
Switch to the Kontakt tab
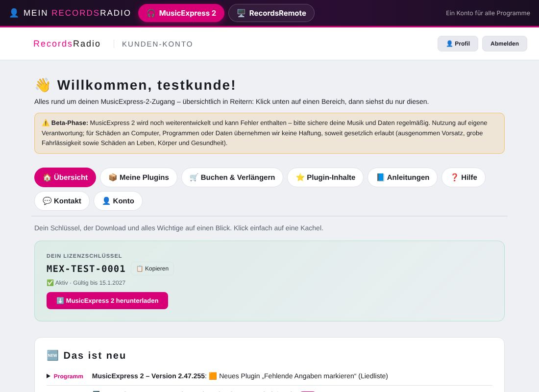coord(62,201)
